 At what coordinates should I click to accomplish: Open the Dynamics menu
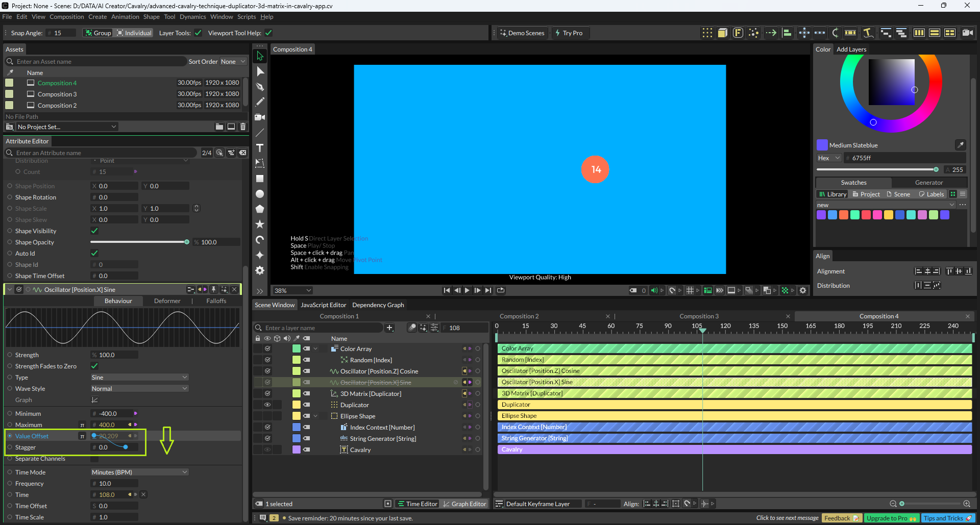click(x=192, y=17)
